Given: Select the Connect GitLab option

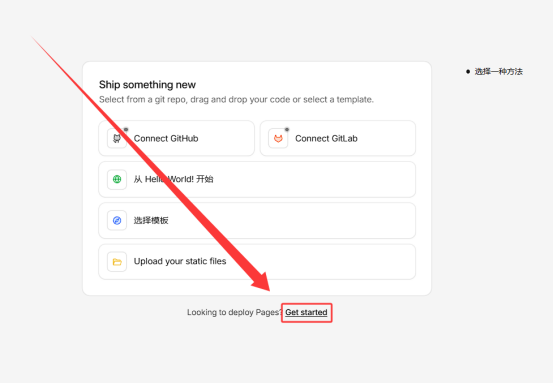Looking at the screenshot, I should [x=338, y=138].
